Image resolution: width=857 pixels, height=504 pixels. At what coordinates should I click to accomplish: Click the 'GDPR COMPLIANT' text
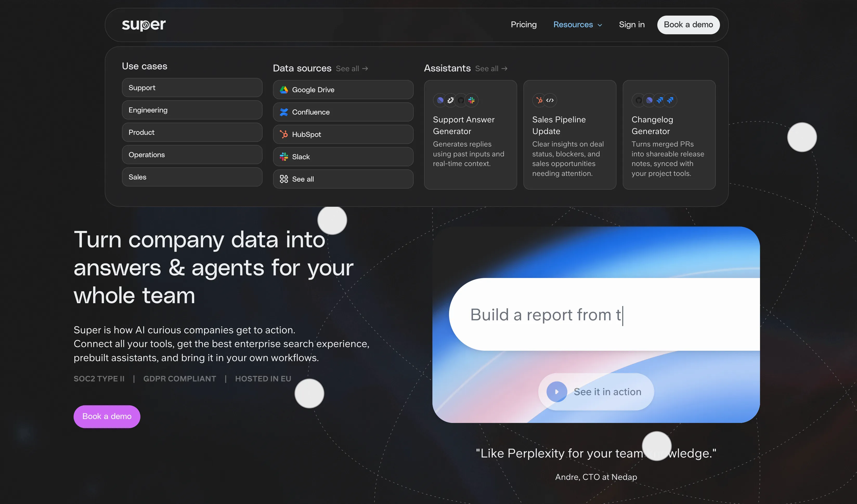pyautogui.click(x=180, y=379)
